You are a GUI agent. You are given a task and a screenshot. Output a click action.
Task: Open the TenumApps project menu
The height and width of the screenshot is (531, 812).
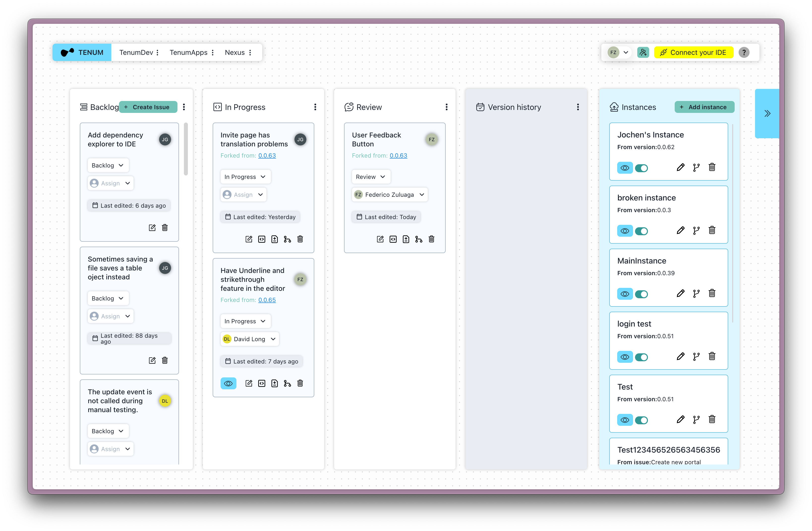point(213,53)
